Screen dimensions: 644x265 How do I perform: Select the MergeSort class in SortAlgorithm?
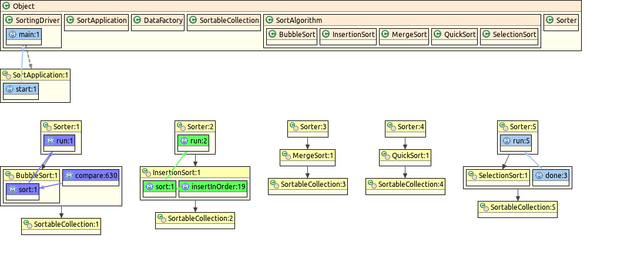click(404, 35)
